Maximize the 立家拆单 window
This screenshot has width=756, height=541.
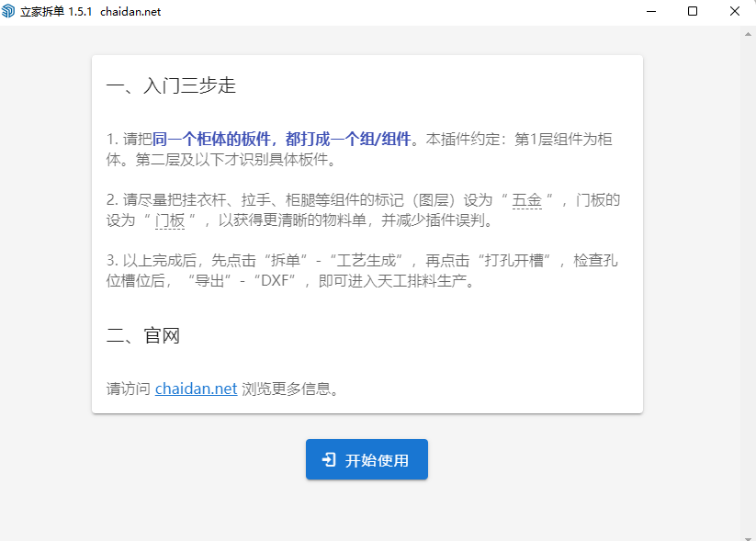[693, 12]
